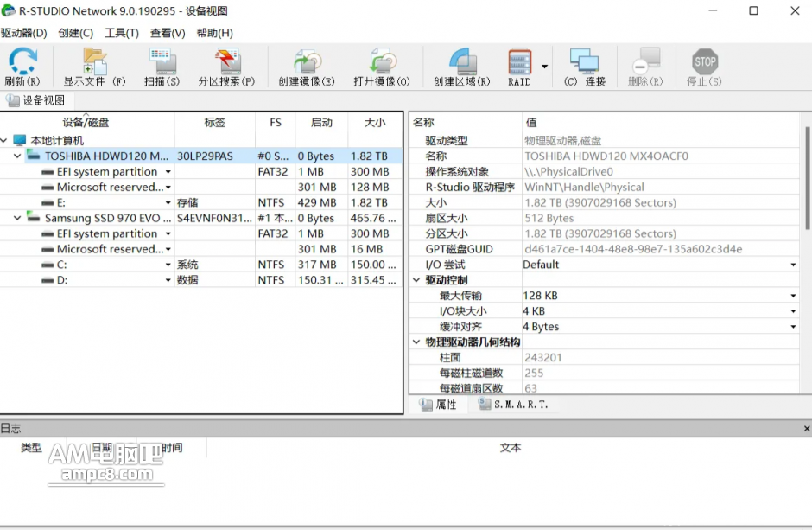This screenshot has height=530, width=812.
Task: Open the 最大传输 128 KB dropdown
Action: (793, 296)
